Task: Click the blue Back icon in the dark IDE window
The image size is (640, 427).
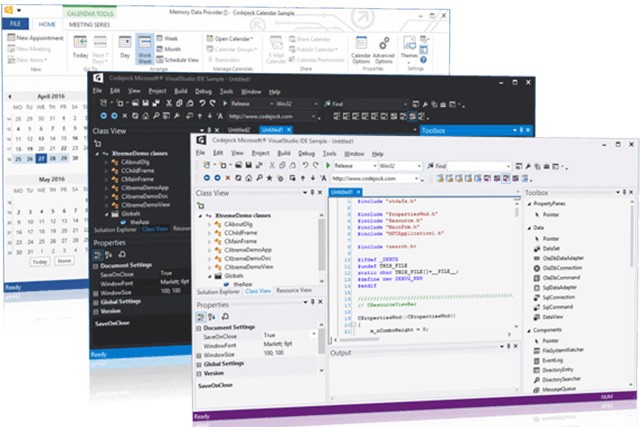Action: click(x=104, y=116)
